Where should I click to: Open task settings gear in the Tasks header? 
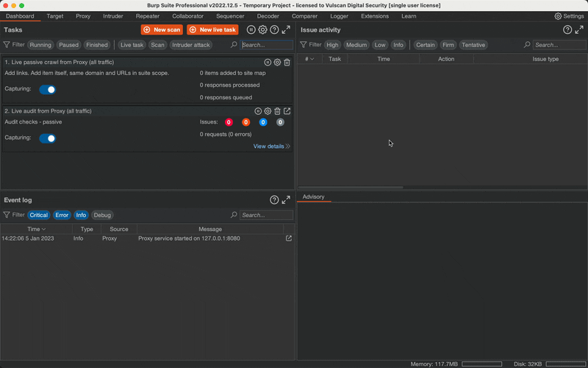click(262, 30)
